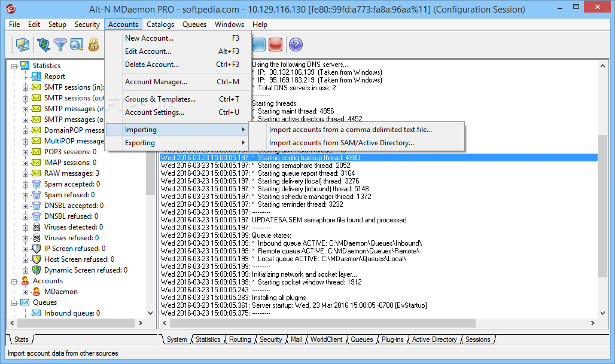
Task: Select the 'Host Screen refused: 0' tree item
Action: click(x=79, y=259)
